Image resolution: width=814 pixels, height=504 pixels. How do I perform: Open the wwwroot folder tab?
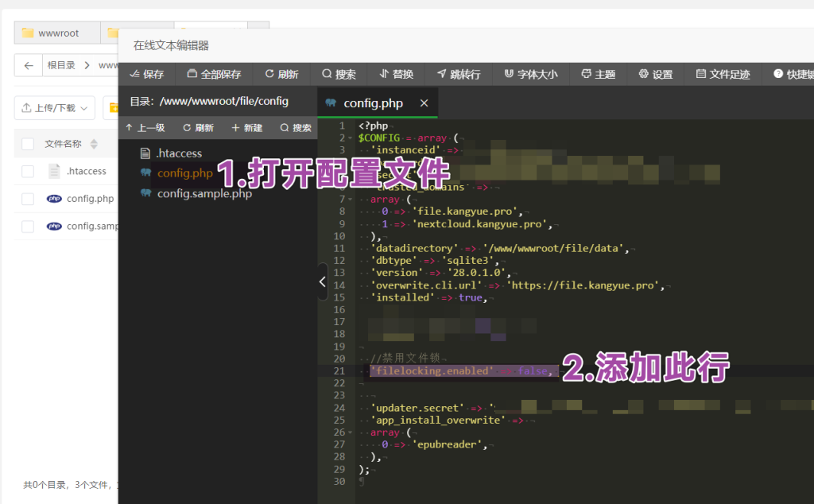coord(57,33)
